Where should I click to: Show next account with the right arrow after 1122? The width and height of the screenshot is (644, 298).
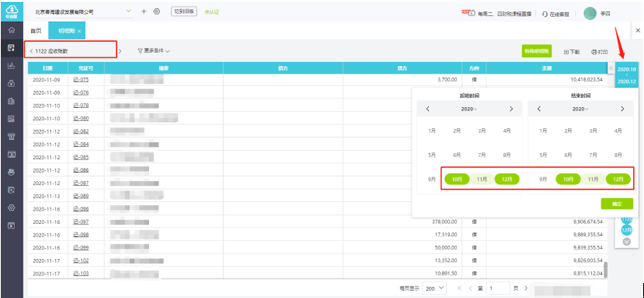pyautogui.click(x=120, y=51)
